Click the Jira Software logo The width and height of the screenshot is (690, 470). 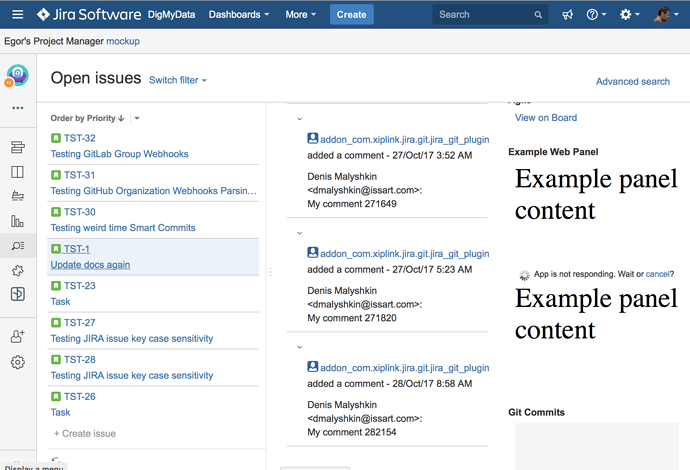[x=88, y=15]
